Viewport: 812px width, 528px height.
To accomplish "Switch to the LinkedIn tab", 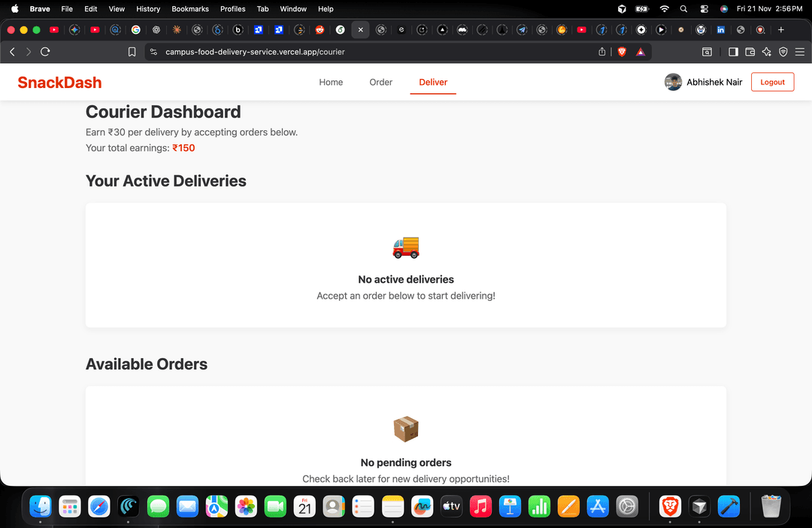I will pyautogui.click(x=720, y=29).
